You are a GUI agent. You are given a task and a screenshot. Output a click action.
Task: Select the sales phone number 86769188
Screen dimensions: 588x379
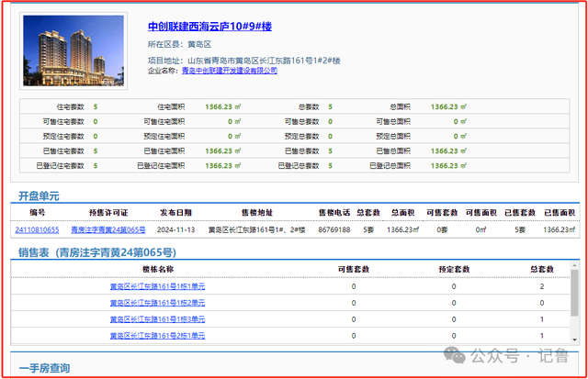pyautogui.click(x=334, y=230)
